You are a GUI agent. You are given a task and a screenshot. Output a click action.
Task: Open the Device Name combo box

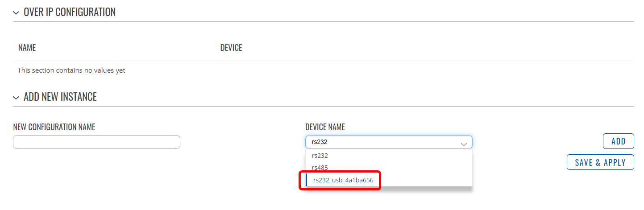389,142
